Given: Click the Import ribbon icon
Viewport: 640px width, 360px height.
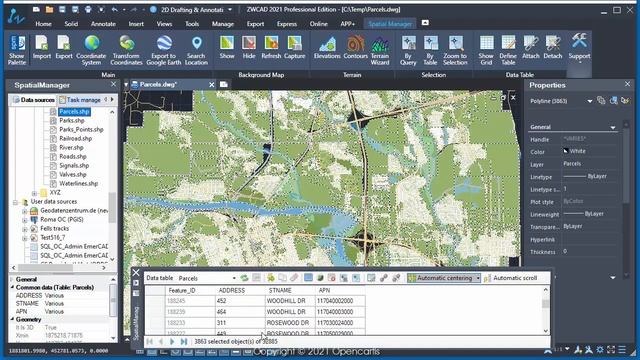Looking at the screenshot, I should pos(42,48).
